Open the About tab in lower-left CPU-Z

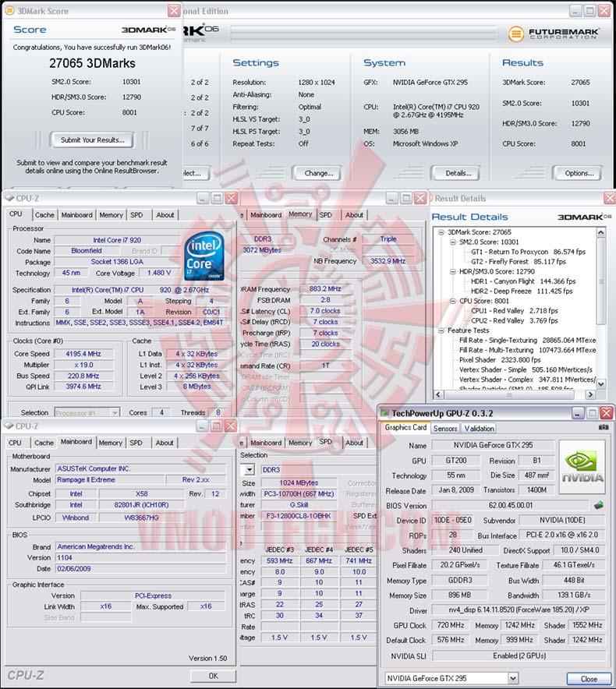pyautogui.click(x=165, y=443)
